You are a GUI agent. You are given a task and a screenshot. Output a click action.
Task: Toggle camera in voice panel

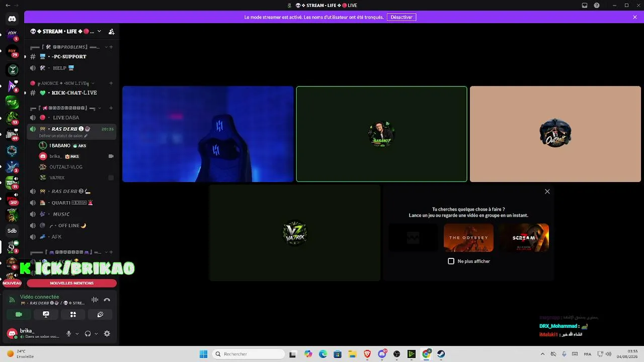click(x=19, y=314)
